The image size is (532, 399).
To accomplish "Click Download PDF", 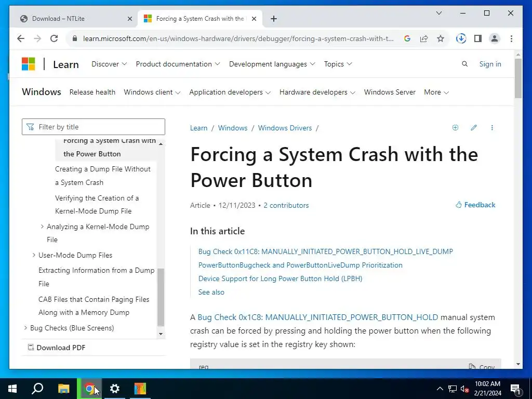I will tap(57, 348).
